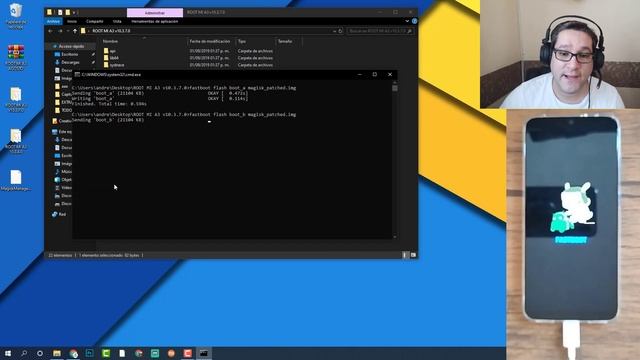Click quick access toolbar properties icon
Viewport: 640px width, 360px height.
pyautogui.click(x=59, y=13)
